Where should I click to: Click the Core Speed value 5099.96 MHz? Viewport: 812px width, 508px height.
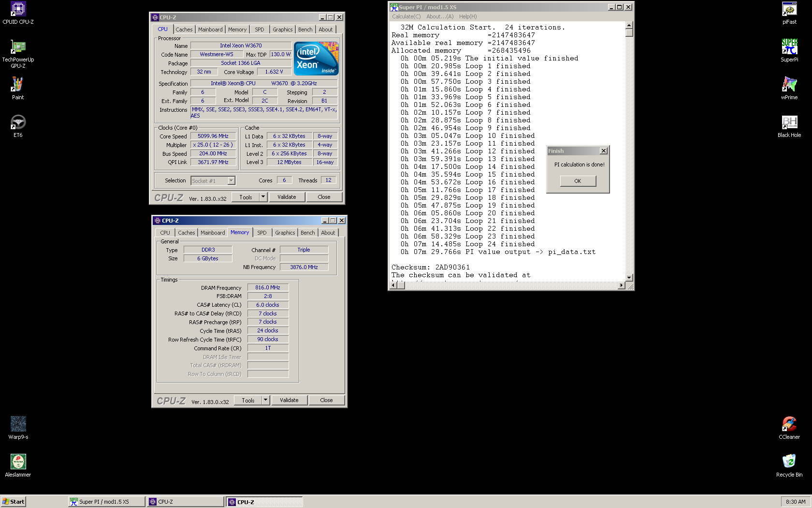coord(213,136)
